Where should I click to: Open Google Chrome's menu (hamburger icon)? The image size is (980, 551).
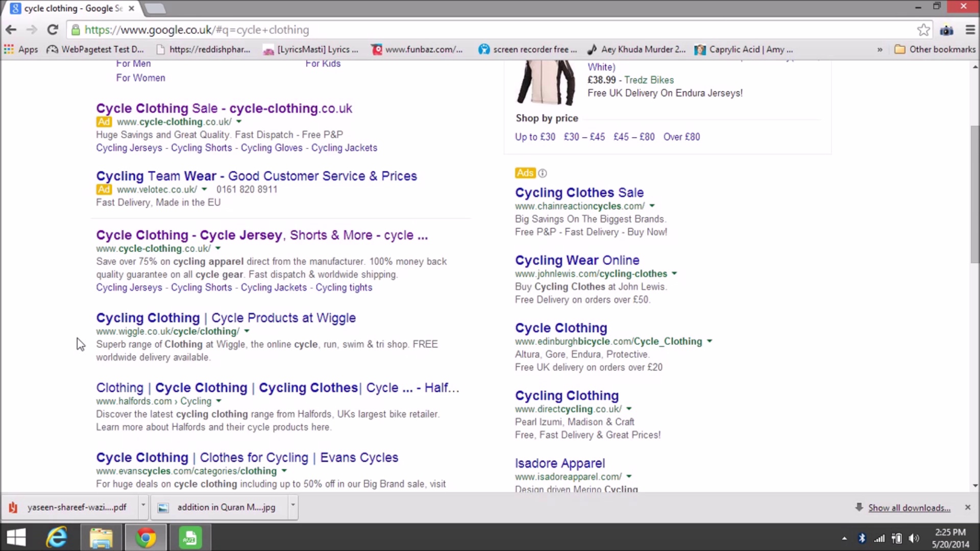click(970, 30)
